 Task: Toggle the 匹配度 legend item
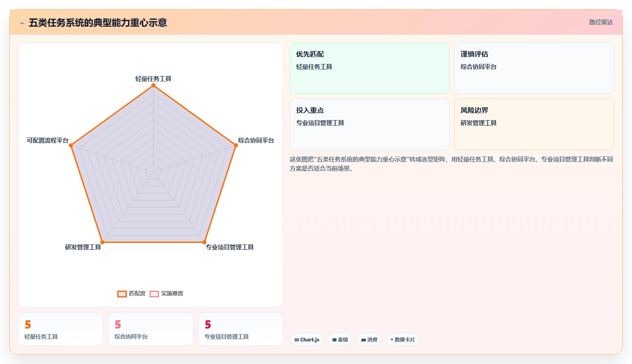pos(131,294)
